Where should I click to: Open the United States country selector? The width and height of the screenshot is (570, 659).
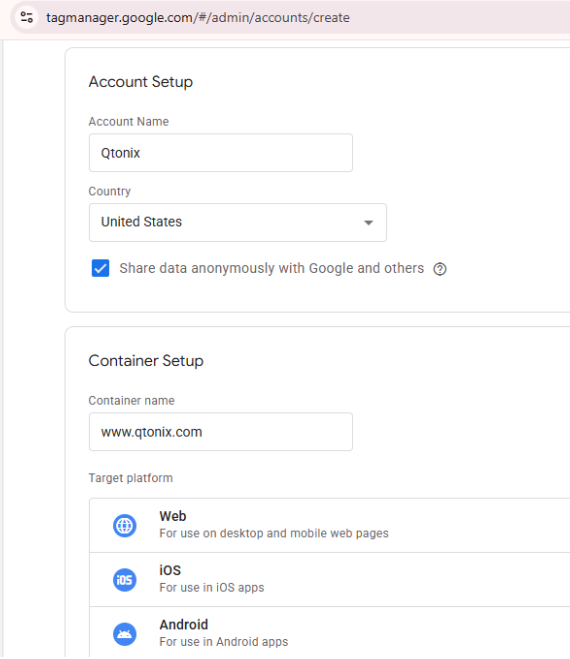(238, 222)
